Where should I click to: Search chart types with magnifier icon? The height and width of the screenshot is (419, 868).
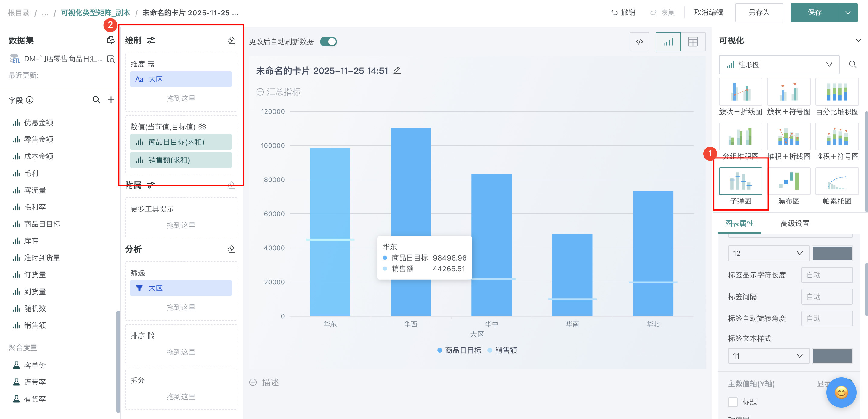853,64
